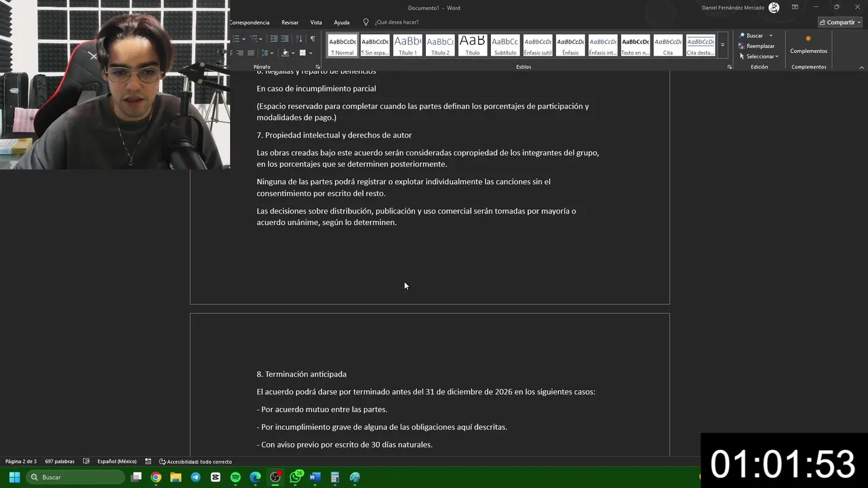The height and width of the screenshot is (488, 868).
Task: Open Windows Start menu
Action: [14, 477]
